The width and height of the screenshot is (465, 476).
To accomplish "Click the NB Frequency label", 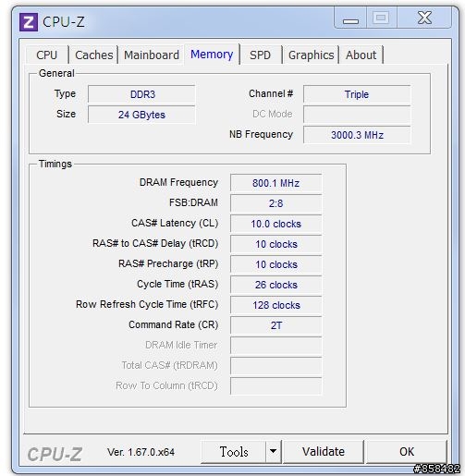I will click(261, 134).
